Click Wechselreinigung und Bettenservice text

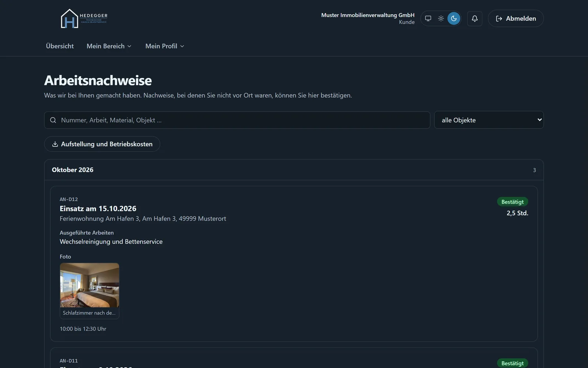(111, 242)
